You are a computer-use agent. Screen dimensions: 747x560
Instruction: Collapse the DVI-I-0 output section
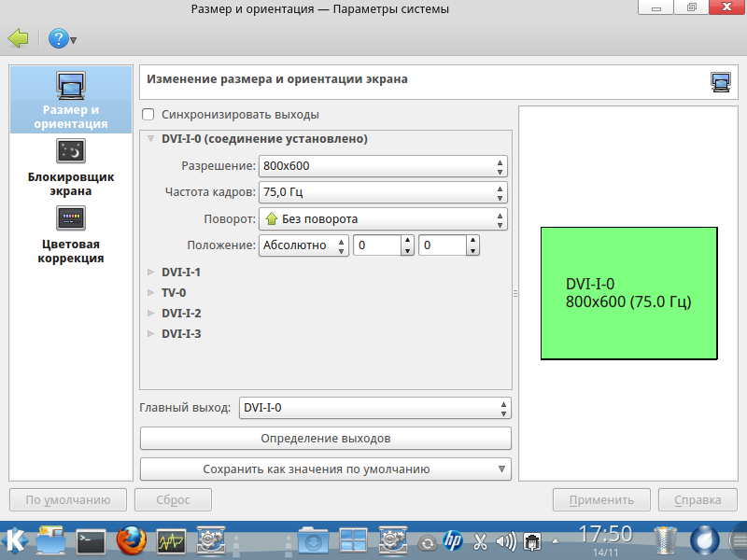[x=150, y=139]
